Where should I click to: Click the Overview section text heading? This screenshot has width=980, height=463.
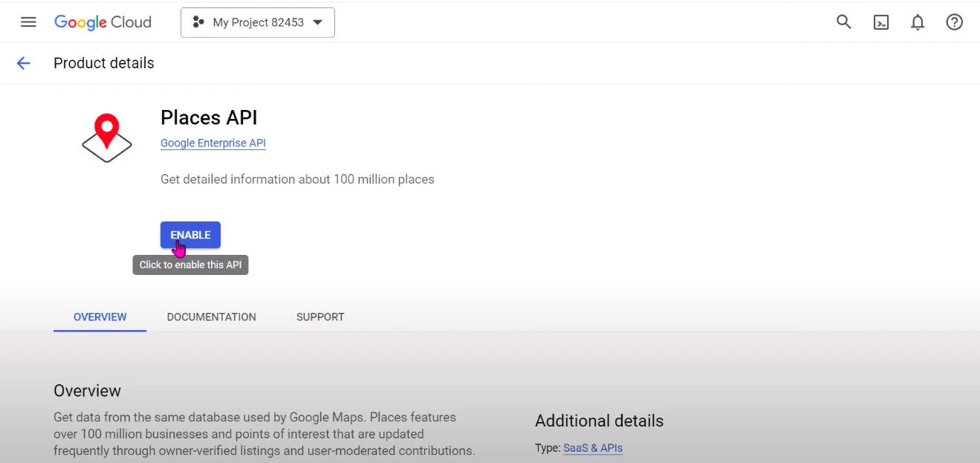click(x=87, y=390)
